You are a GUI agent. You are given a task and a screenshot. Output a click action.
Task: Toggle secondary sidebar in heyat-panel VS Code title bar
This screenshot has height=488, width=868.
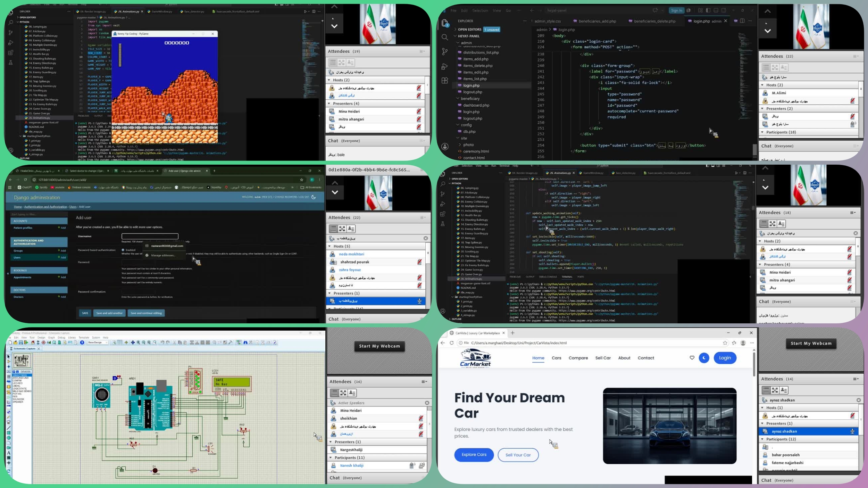click(724, 10)
